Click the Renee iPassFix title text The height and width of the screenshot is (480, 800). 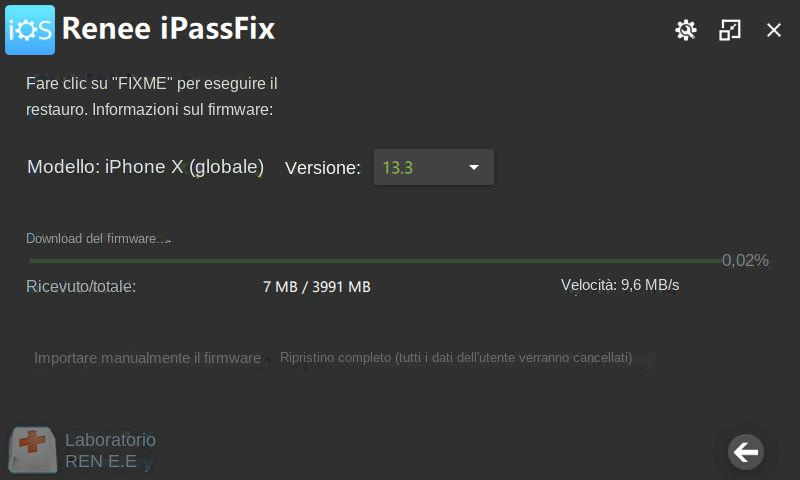[168, 29]
